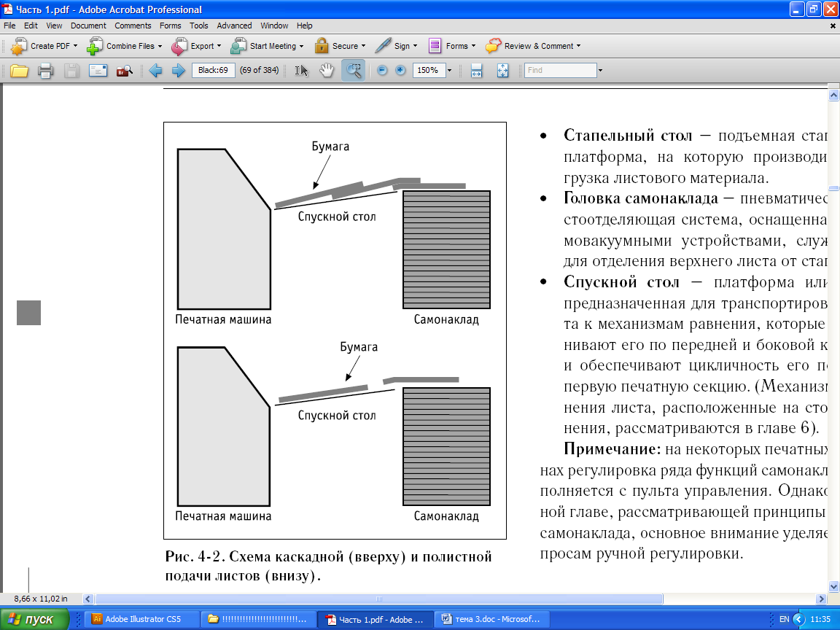This screenshot has width=840, height=630.
Task: Click the Export icon
Action: point(179,46)
